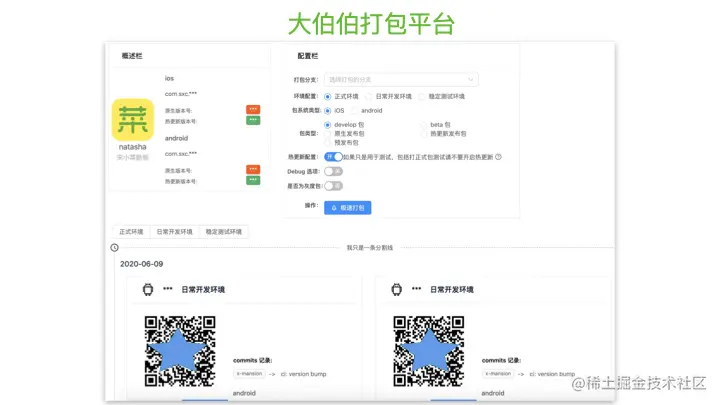The width and height of the screenshot is (720, 405).
Task: Choose the 预发布包 package type
Action: [x=327, y=143]
